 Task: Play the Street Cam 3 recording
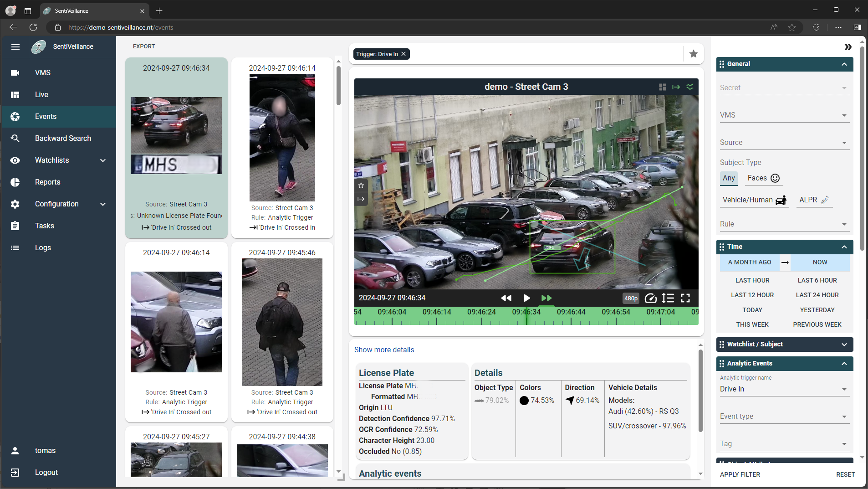(x=527, y=298)
